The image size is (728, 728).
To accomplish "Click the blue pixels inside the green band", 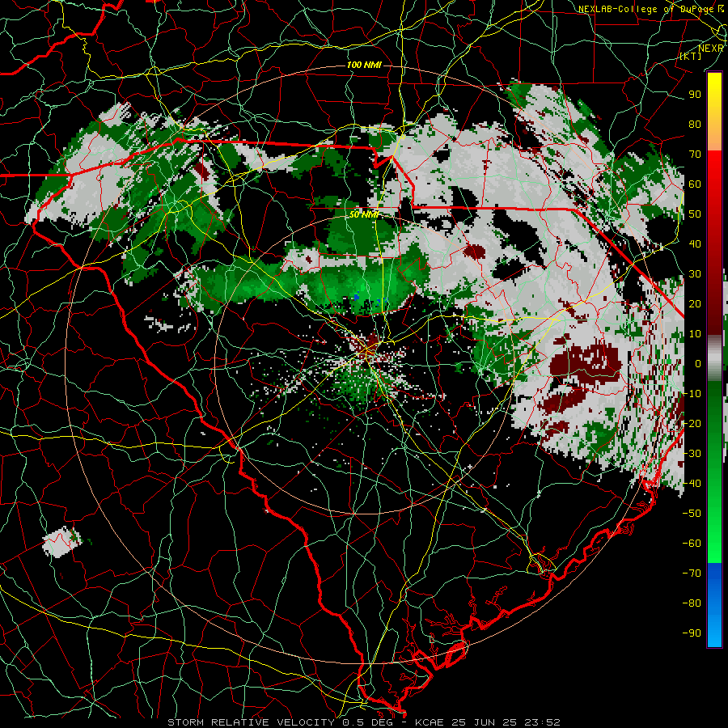I will 357,296.
